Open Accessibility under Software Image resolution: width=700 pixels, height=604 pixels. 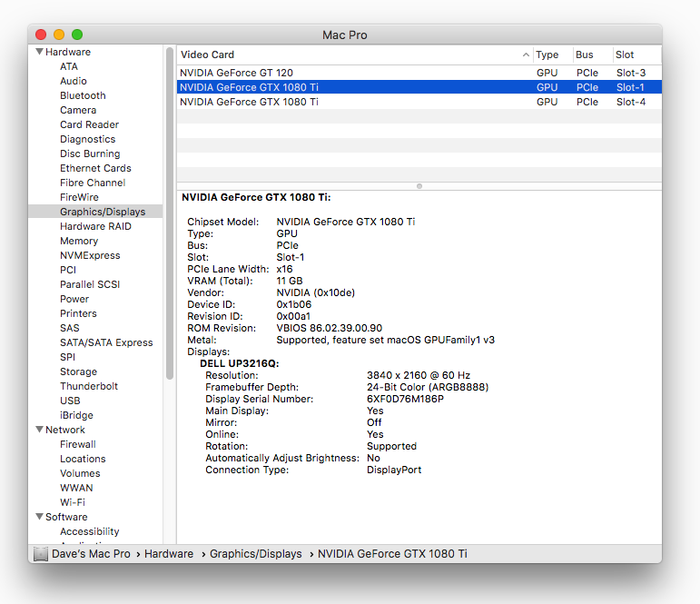pos(89,530)
